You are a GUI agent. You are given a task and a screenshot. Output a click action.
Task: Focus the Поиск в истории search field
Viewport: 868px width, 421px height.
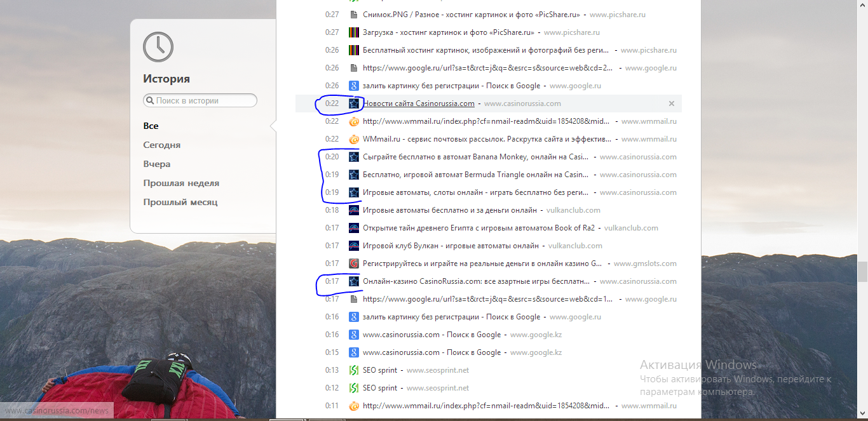200,100
